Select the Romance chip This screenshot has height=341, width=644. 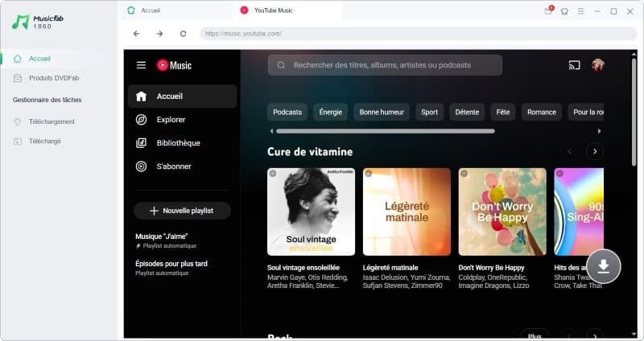tap(542, 112)
